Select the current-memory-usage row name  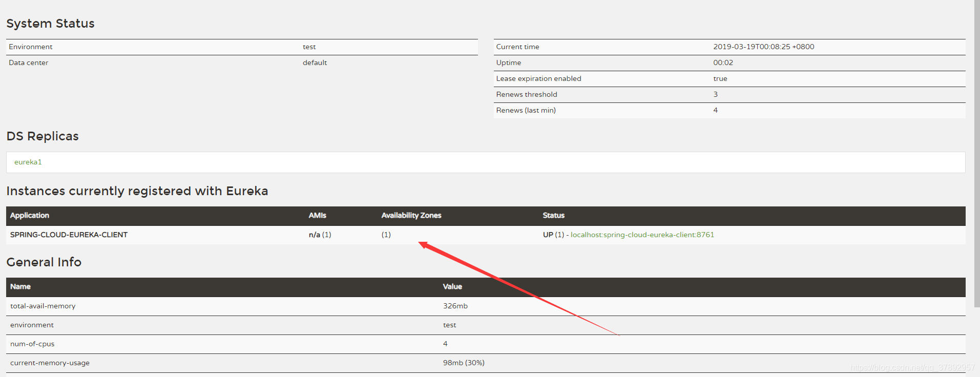coord(50,363)
